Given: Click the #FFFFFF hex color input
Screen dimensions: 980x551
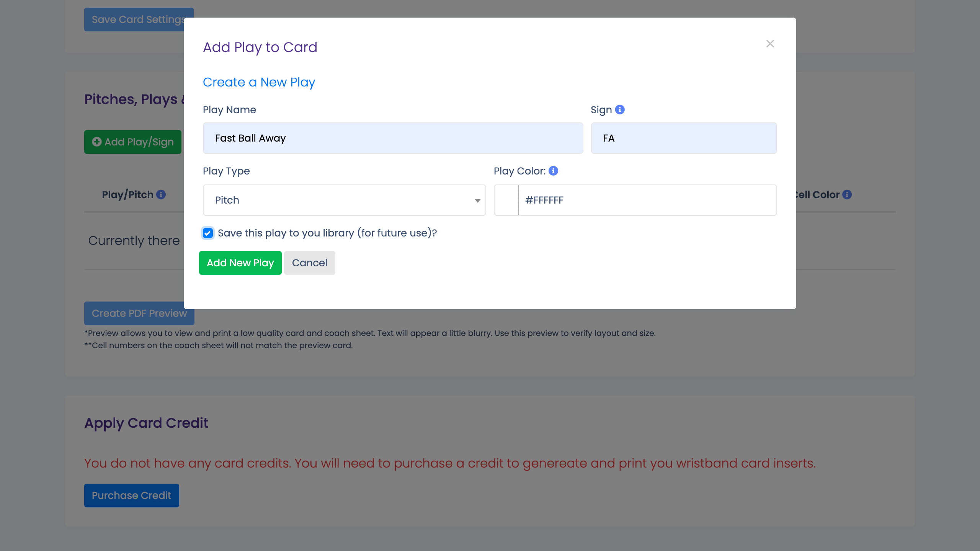Looking at the screenshot, I should pyautogui.click(x=647, y=200).
